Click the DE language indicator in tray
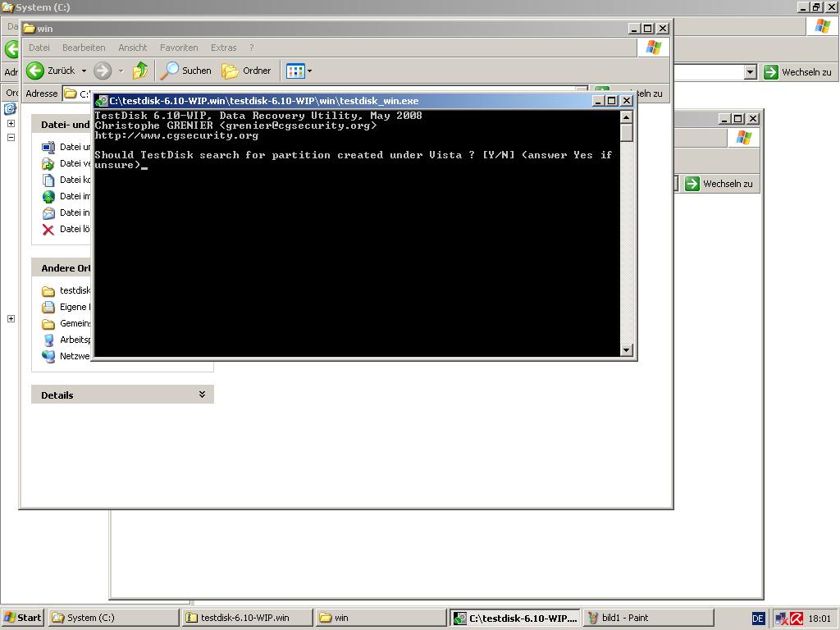This screenshot has height=630, width=840. tap(757, 619)
